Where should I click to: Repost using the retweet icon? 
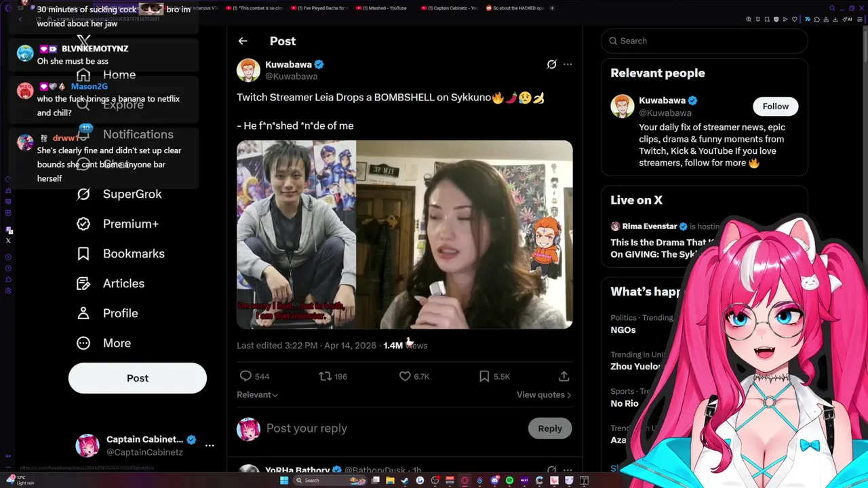tap(325, 376)
